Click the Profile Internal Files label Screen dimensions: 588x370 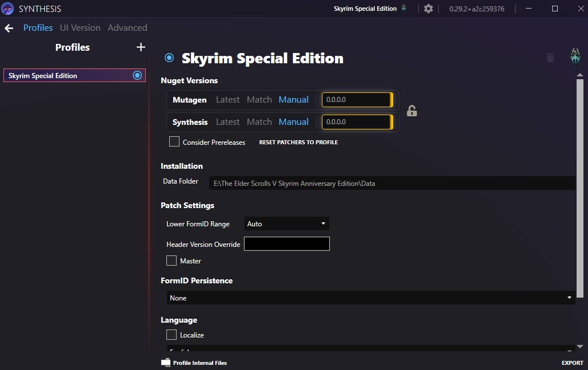coord(200,363)
